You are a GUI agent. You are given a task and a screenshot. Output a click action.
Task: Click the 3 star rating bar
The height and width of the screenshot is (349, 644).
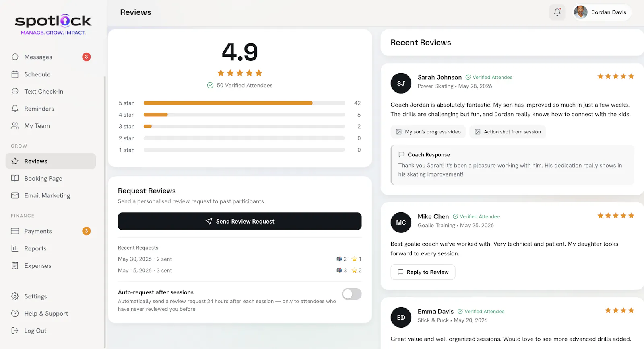(x=244, y=126)
